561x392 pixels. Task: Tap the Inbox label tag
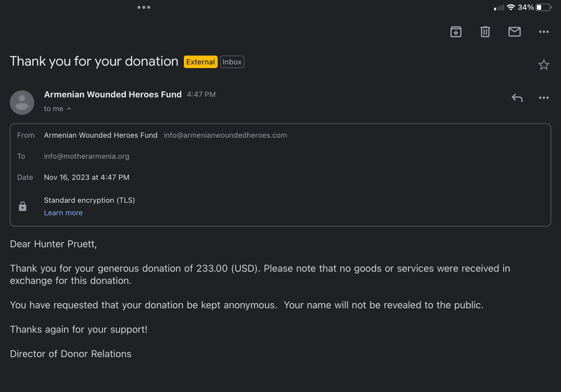232,62
